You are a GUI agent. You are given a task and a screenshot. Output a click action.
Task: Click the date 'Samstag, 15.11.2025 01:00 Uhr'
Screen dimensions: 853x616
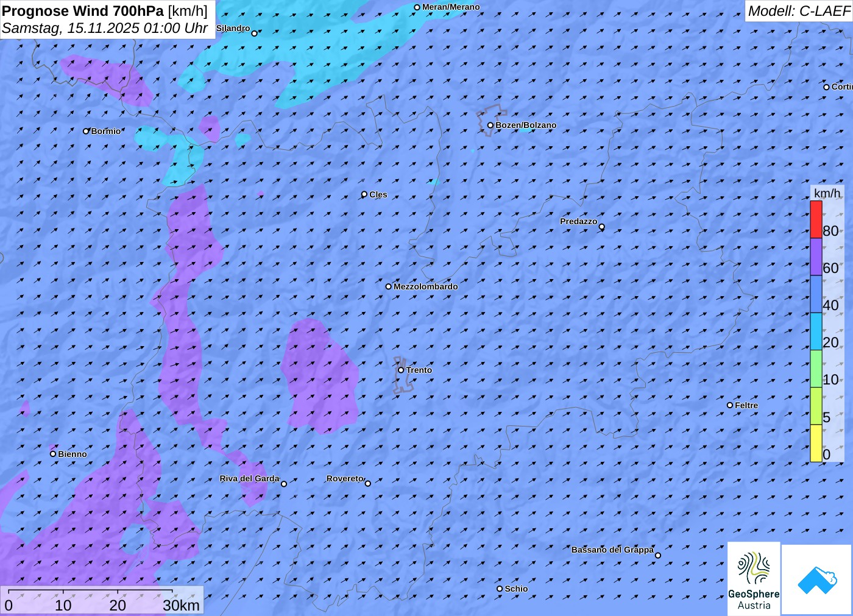coord(105,28)
